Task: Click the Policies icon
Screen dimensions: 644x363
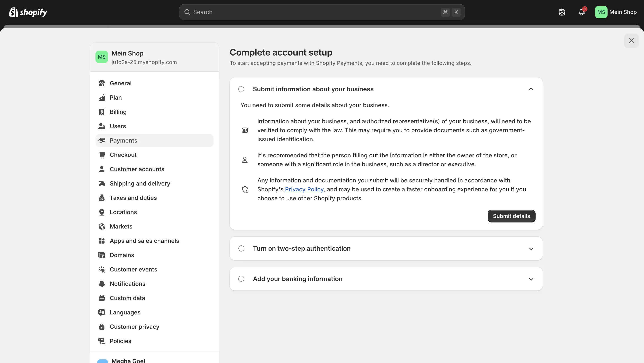Action: pos(102,341)
